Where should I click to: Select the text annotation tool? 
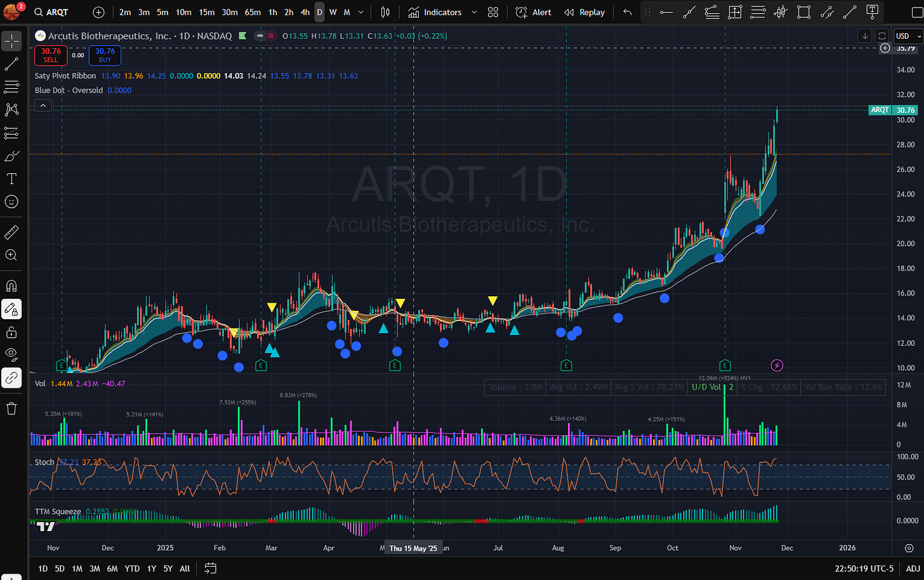pyautogui.click(x=11, y=179)
